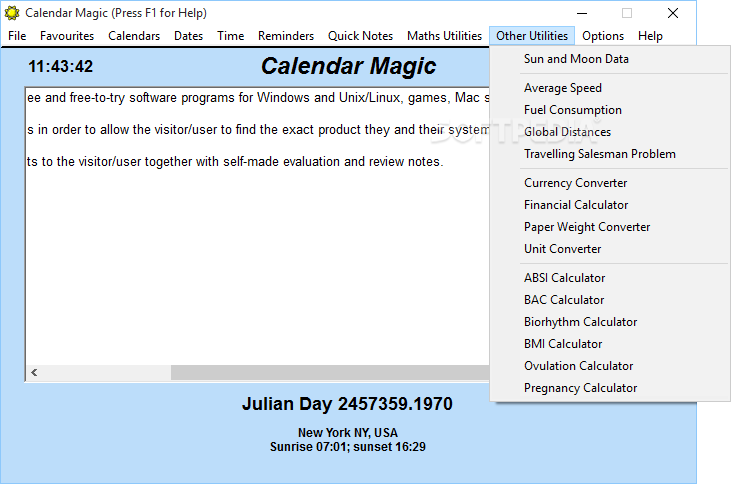Image resolution: width=731 pixels, height=484 pixels.
Task: Launch the Financial Calculator
Action: pos(610,204)
